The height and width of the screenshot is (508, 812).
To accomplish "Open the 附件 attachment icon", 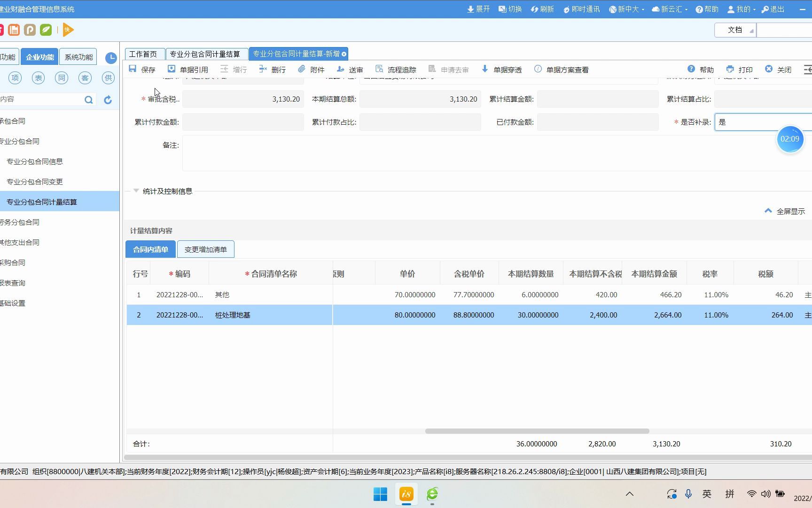I will 302,69.
